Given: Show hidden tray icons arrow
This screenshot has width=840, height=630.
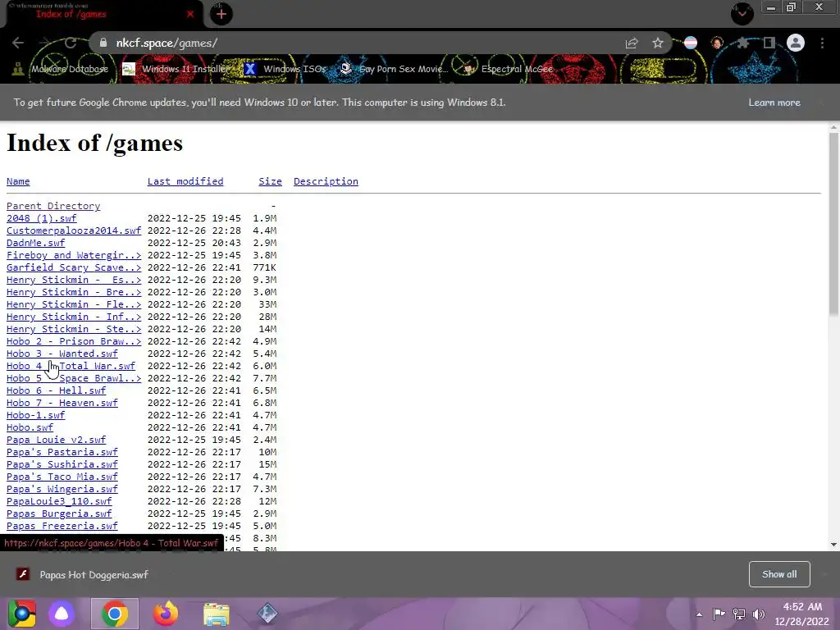Looking at the screenshot, I should pos(699,614).
